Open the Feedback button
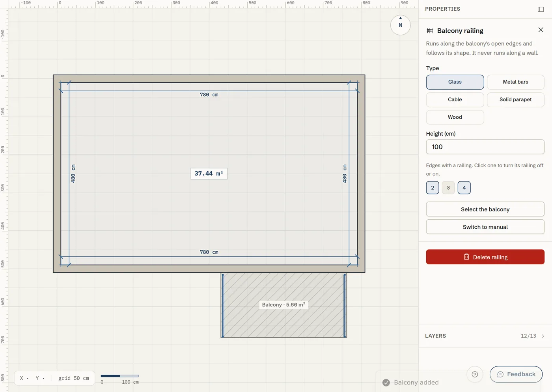552x392 pixels. coord(516,374)
